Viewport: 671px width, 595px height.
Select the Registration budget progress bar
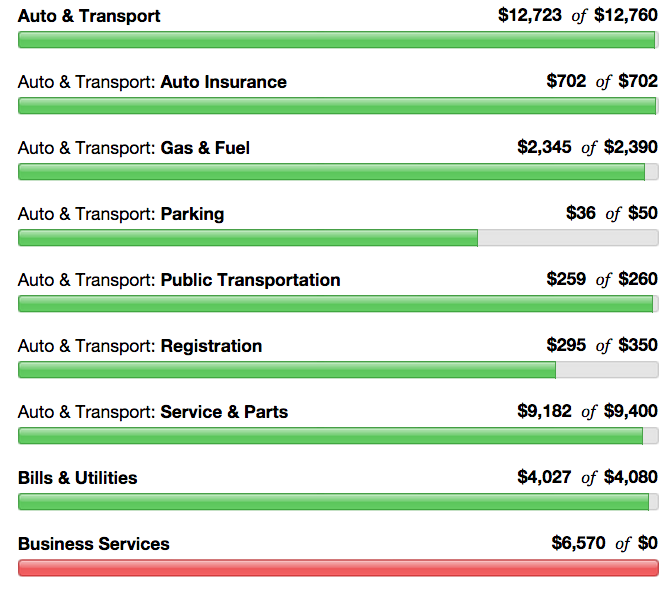pyautogui.click(x=338, y=370)
